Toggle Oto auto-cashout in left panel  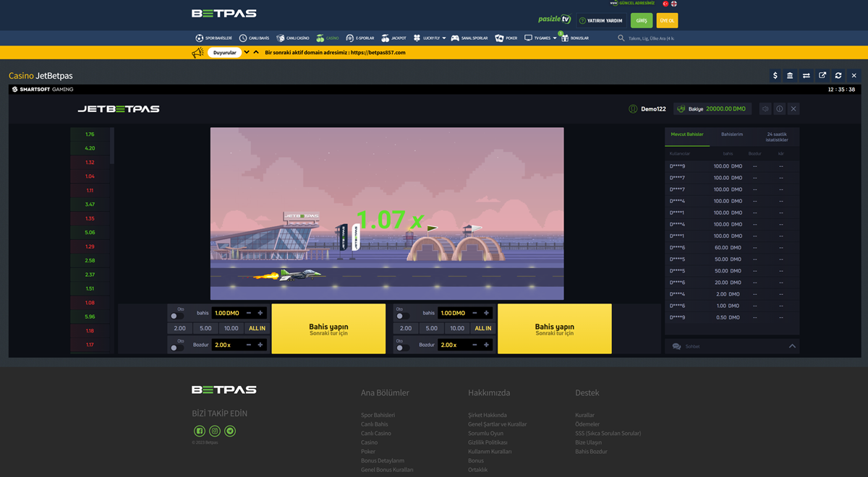176,348
